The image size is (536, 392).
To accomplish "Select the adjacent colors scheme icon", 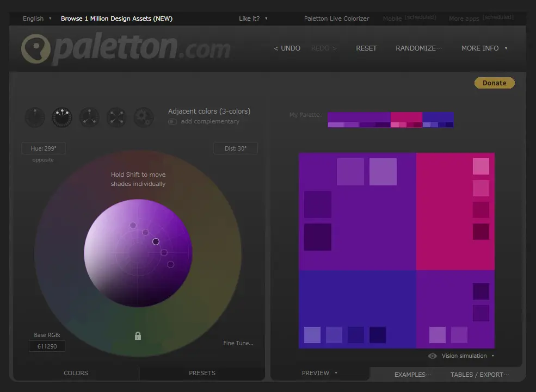I will [x=62, y=117].
